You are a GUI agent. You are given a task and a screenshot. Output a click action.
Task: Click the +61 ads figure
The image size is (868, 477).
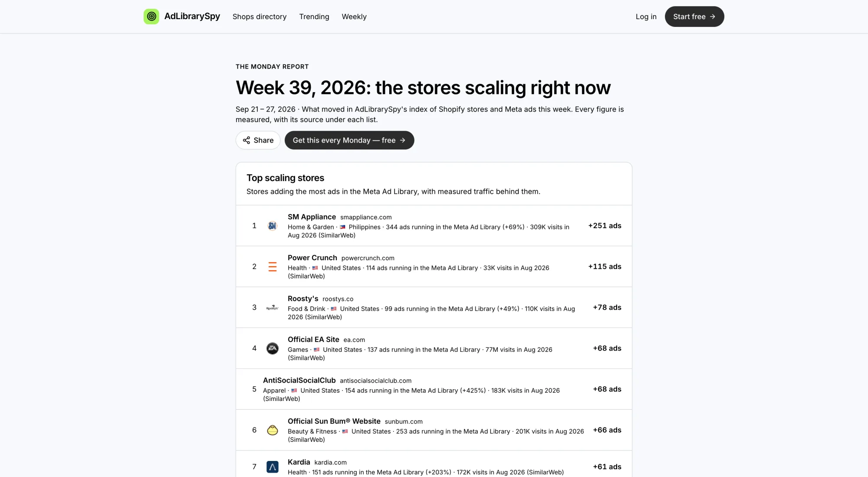(607, 467)
